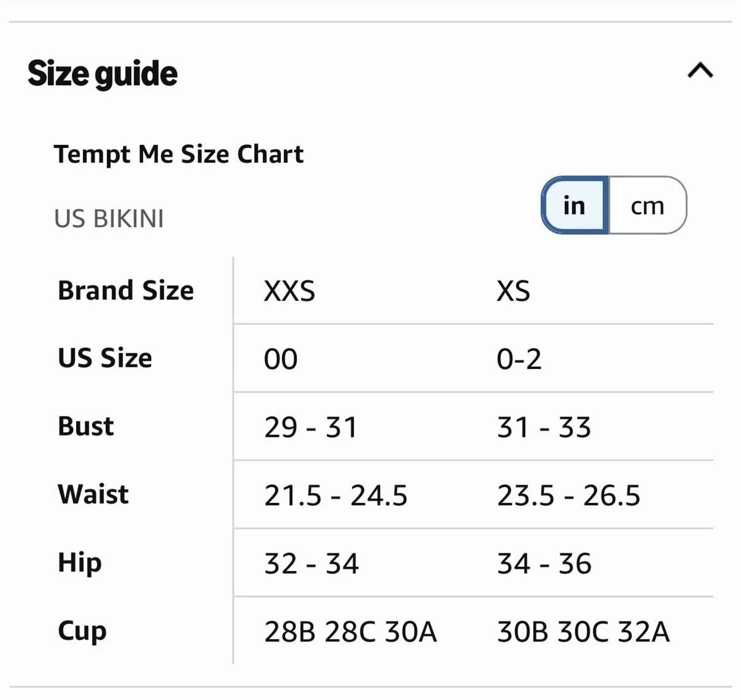The height and width of the screenshot is (700, 741).
Task: Click the 30B 30C 32A cup cell
Action: [583, 631]
